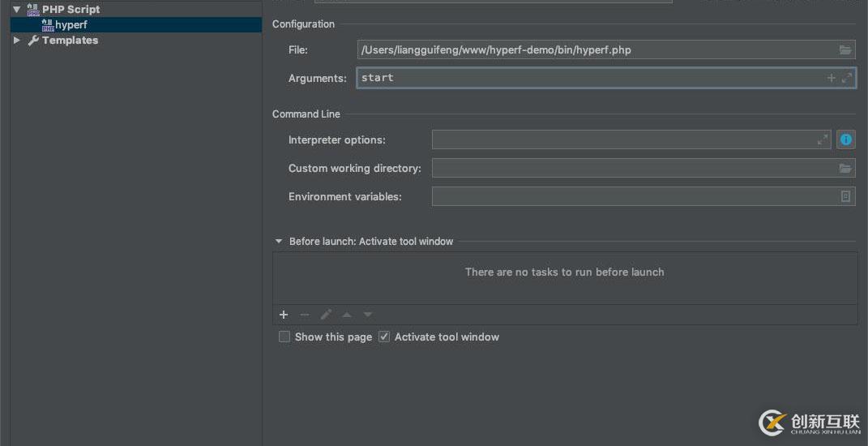Click the PHP Script category icon
868x446 pixels.
pos(33,10)
